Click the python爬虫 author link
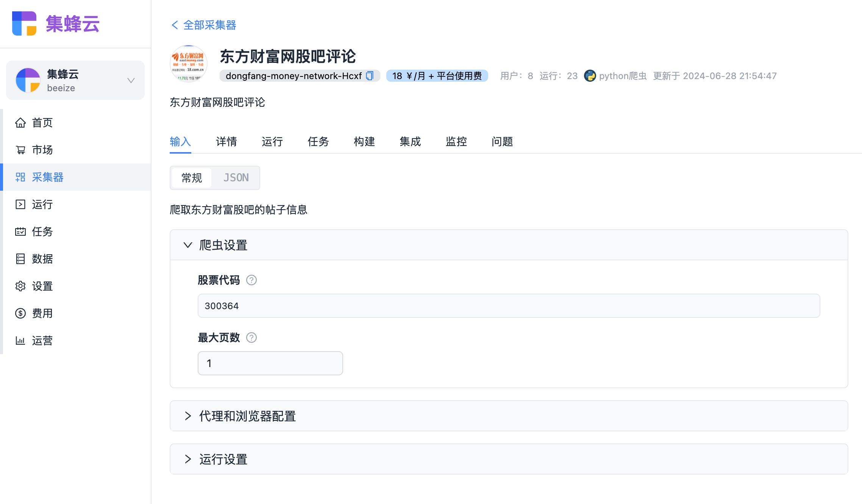This screenshot has width=862, height=504. pyautogui.click(x=622, y=76)
